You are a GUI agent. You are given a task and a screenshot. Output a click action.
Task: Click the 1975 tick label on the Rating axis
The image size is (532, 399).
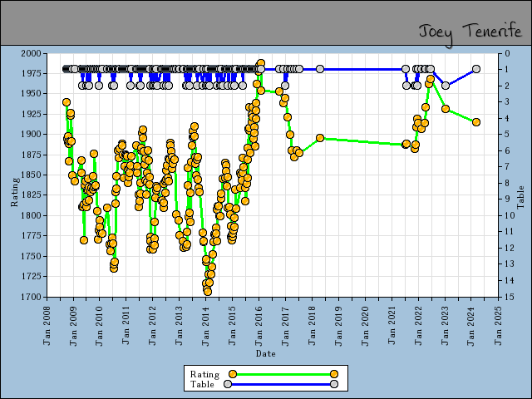tap(31, 74)
